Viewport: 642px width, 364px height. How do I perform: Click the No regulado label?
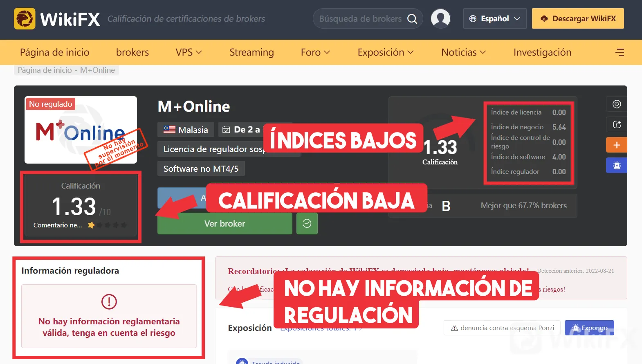51,104
